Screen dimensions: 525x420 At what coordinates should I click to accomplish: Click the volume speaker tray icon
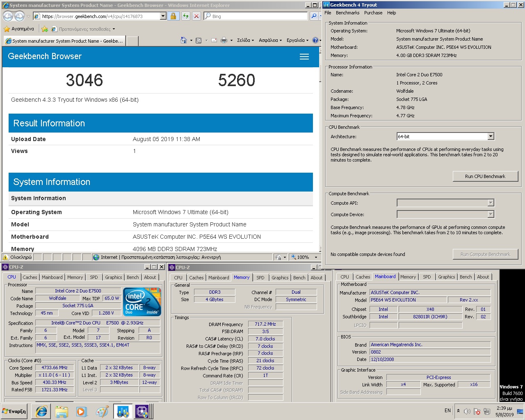pyautogui.click(x=467, y=411)
